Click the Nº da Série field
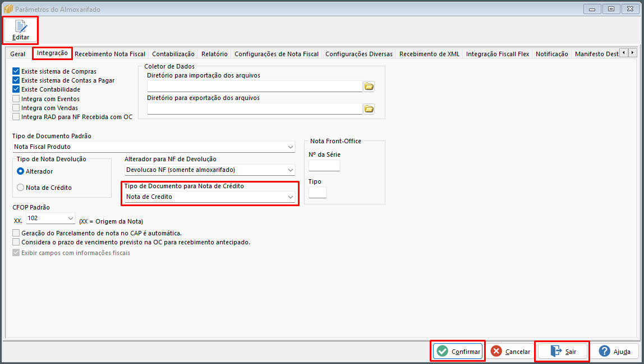 pyautogui.click(x=324, y=165)
